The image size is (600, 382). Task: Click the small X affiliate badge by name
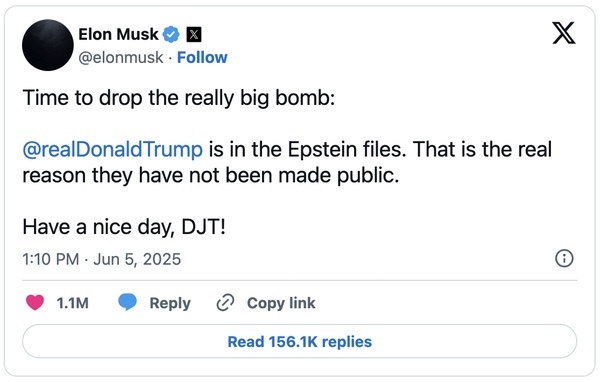[x=194, y=34]
